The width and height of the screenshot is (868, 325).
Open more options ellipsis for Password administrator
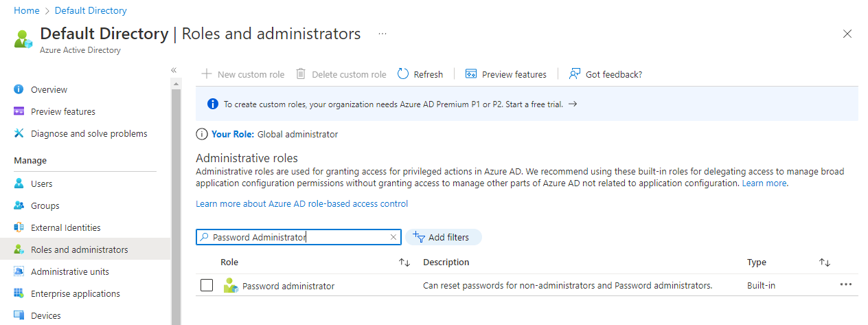845,284
